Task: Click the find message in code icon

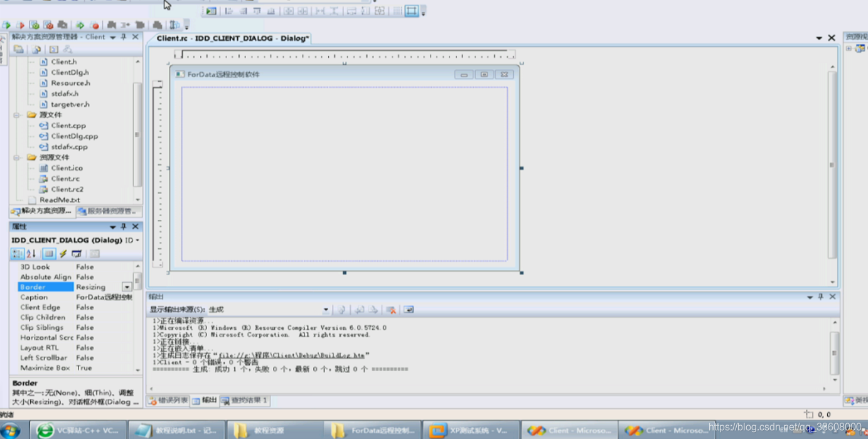Action: pos(341,310)
